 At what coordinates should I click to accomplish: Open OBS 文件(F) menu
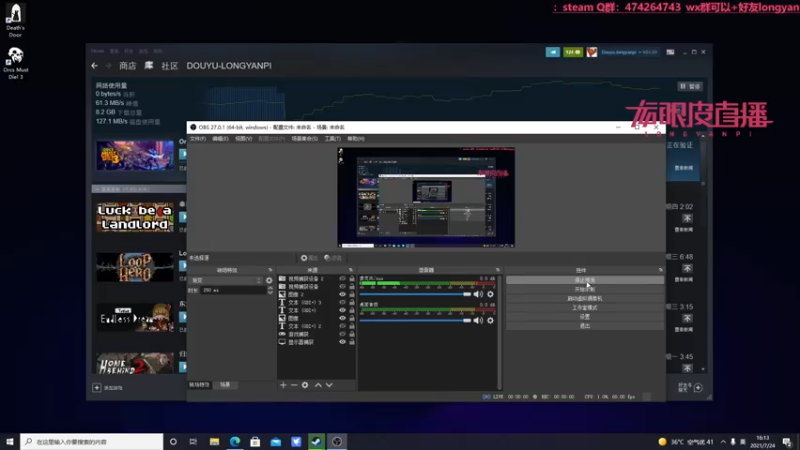(x=197, y=139)
